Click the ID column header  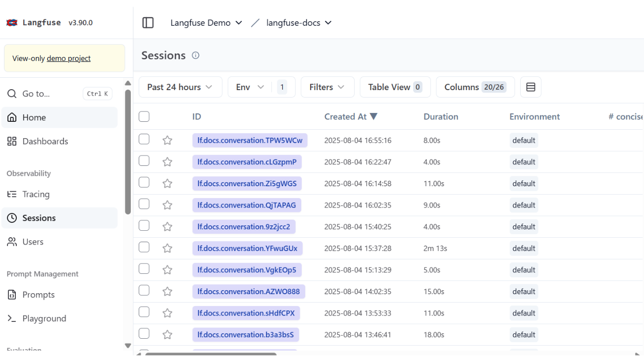tap(197, 116)
